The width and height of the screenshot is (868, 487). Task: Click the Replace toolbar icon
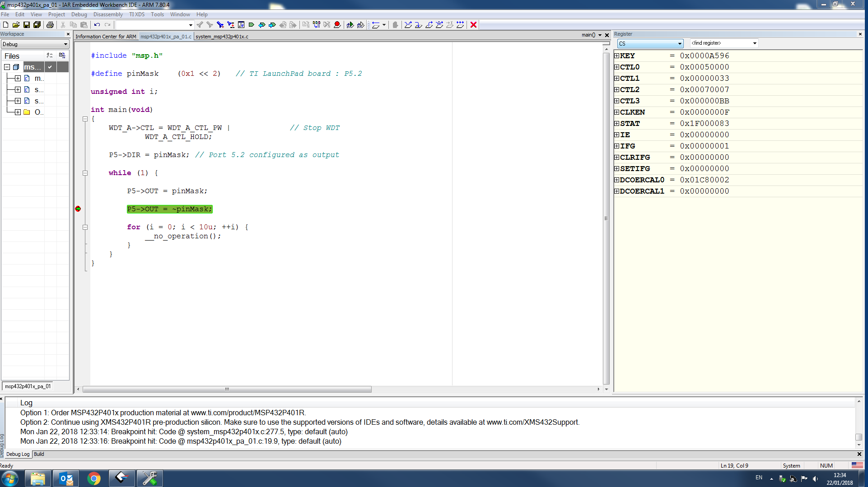[x=230, y=25]
